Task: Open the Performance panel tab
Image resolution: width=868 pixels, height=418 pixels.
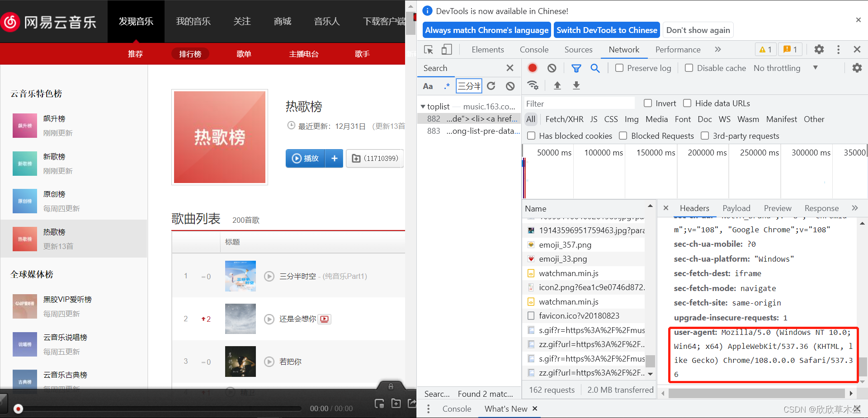Action: point(678,49)
